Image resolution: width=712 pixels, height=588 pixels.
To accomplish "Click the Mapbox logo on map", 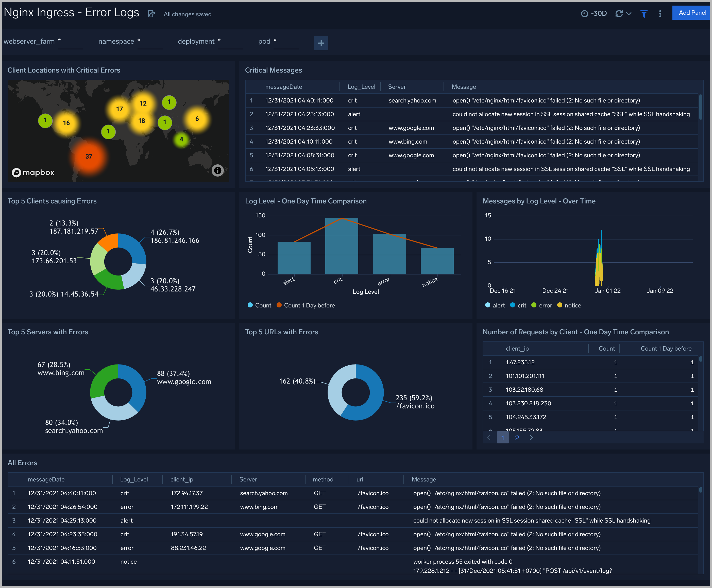I will point(33,172).
